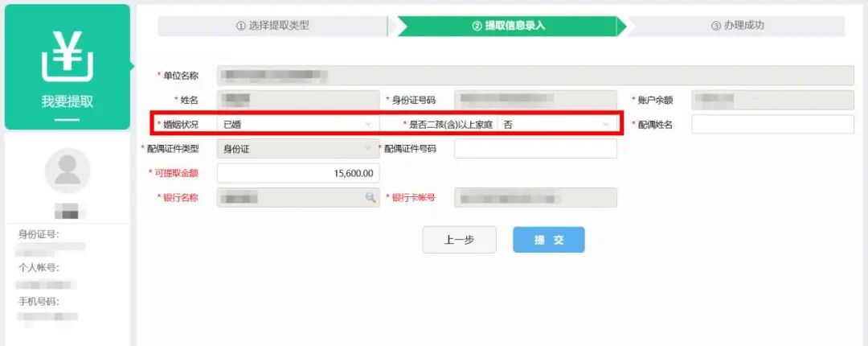Expand the 是否二孩(含)以上家庭 dropdown

[558, 125]
